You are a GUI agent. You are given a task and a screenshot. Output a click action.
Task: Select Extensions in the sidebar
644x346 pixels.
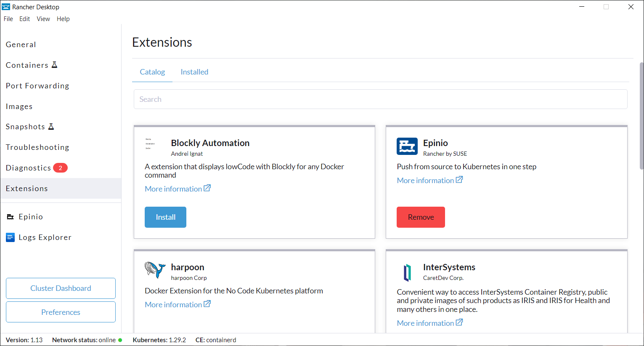[x=61, y=189]
